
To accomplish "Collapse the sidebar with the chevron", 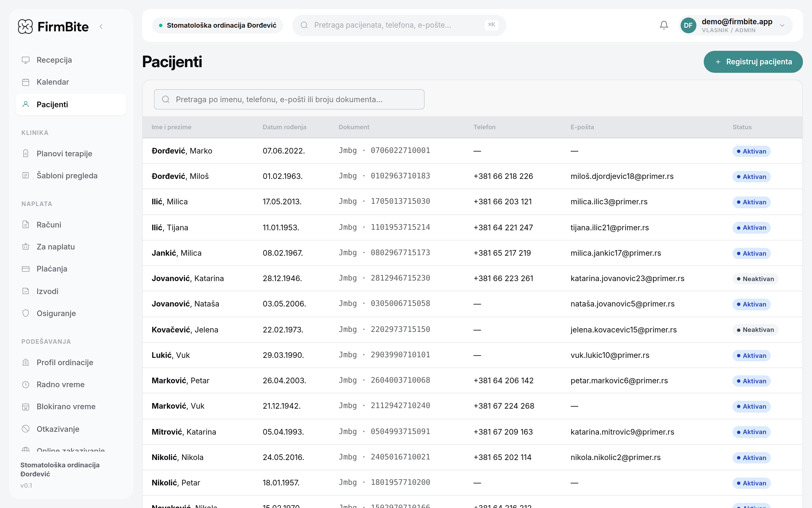I will pyautogui.click(x=101, y=27).
